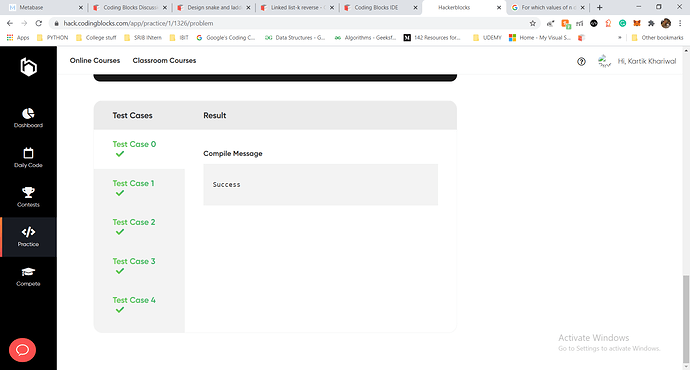
Task: Click the Coding Blocks logo
Action: (29, 67)
